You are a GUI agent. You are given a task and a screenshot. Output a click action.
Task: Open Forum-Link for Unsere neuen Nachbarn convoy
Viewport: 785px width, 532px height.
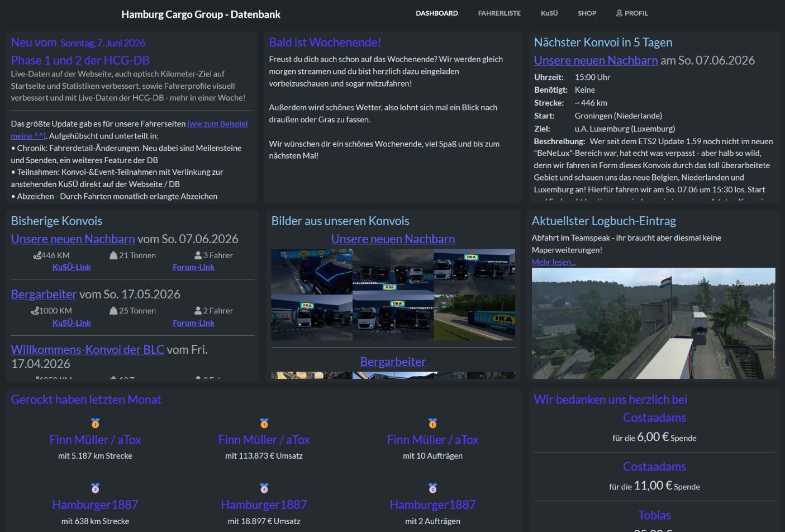pyautogui.click(x=193, y=267)
